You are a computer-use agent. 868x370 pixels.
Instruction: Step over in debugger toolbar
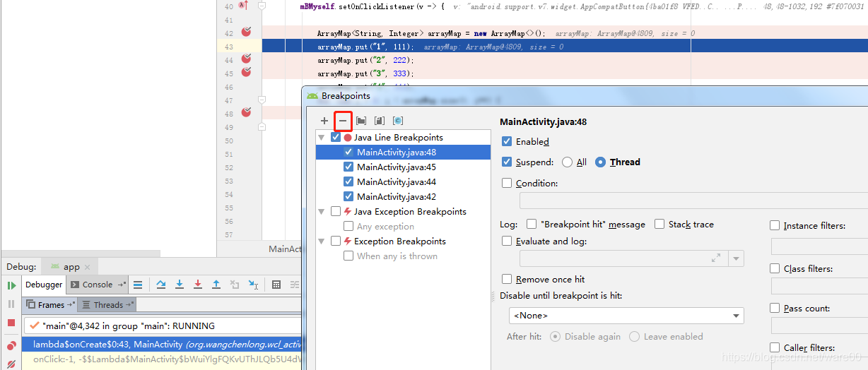click(161, 285)
